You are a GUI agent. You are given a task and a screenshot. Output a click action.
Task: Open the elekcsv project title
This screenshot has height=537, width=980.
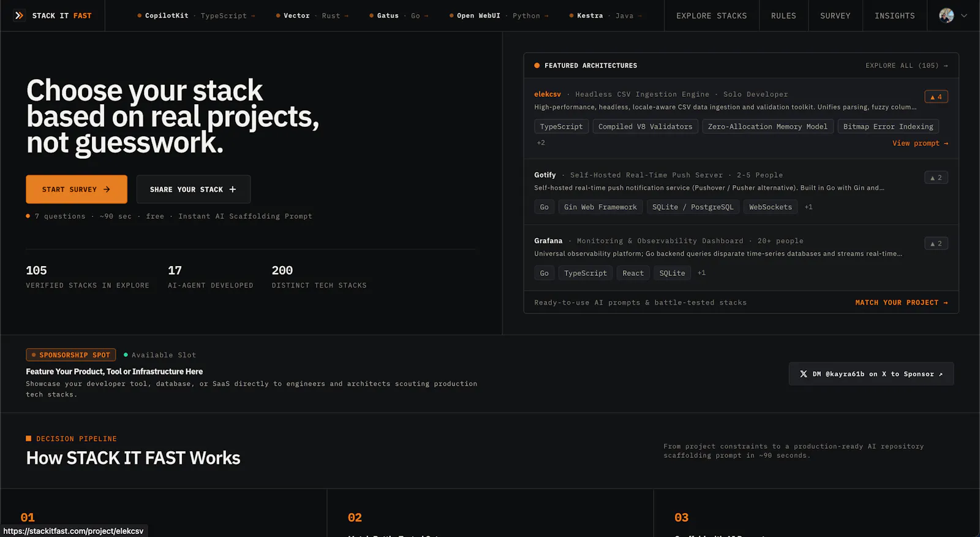[548, 94]
